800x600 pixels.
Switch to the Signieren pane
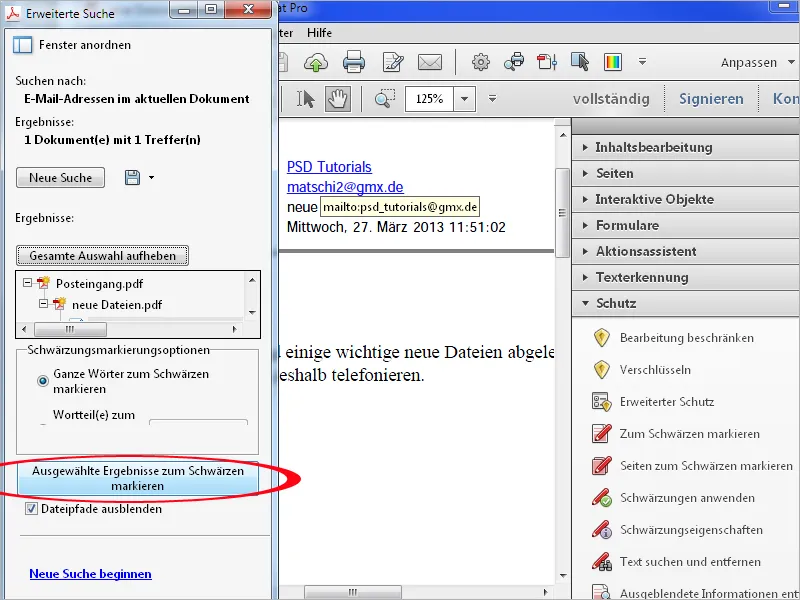pyautogui.click(x=711, y=98)
